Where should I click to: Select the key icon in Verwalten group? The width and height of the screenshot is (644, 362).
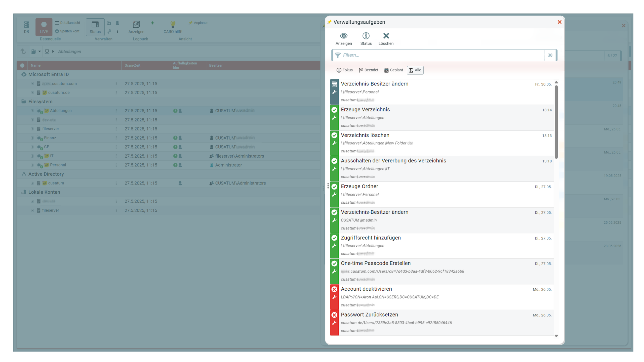[109, 32]
